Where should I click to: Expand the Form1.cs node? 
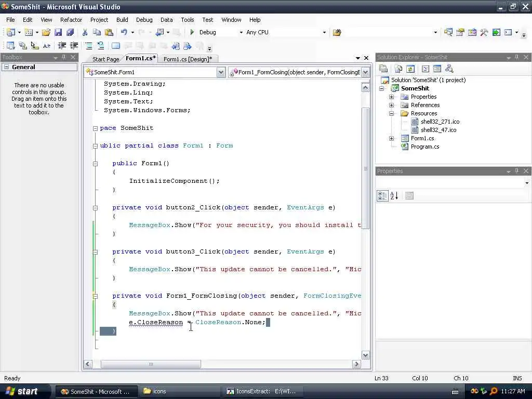392,138
